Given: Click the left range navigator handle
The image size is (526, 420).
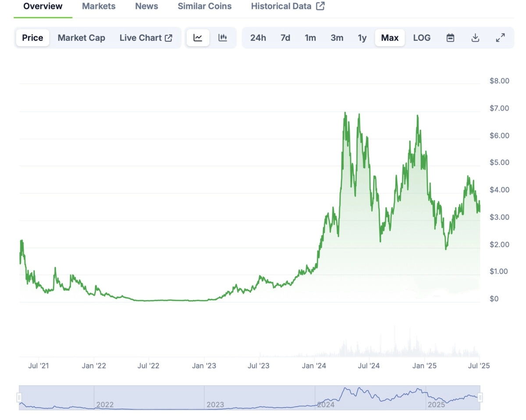Looking at the screenshot, I should (x=19, y=398).
